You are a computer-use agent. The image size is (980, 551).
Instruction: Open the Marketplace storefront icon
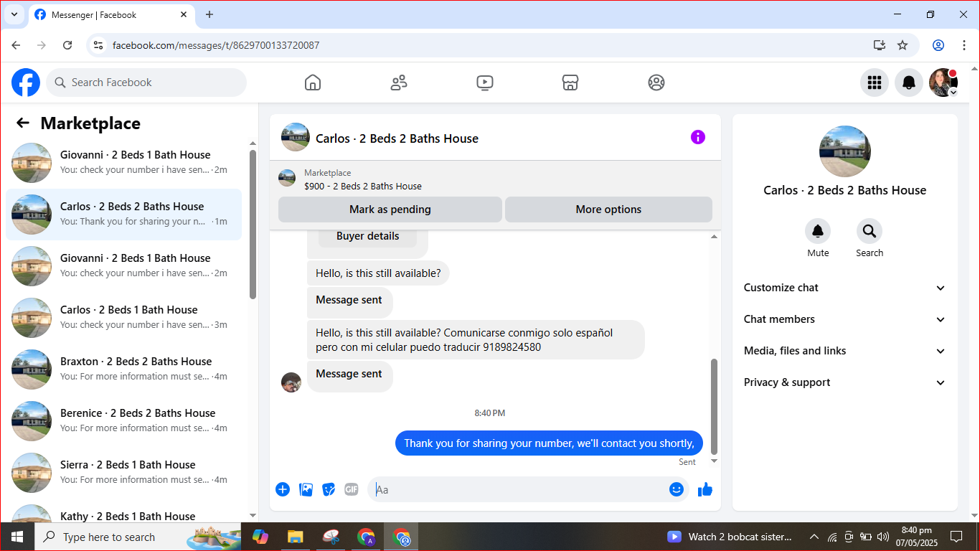click(570, 83)
